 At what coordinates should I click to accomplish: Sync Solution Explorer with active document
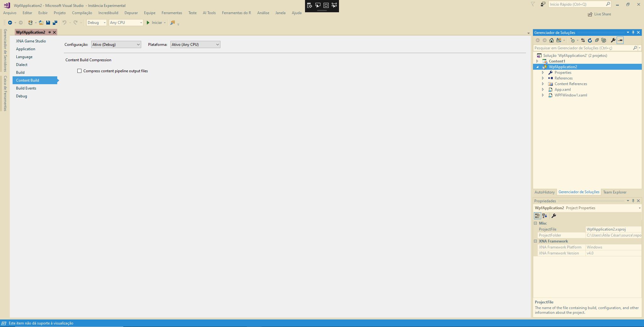click(x=583, y=40)
